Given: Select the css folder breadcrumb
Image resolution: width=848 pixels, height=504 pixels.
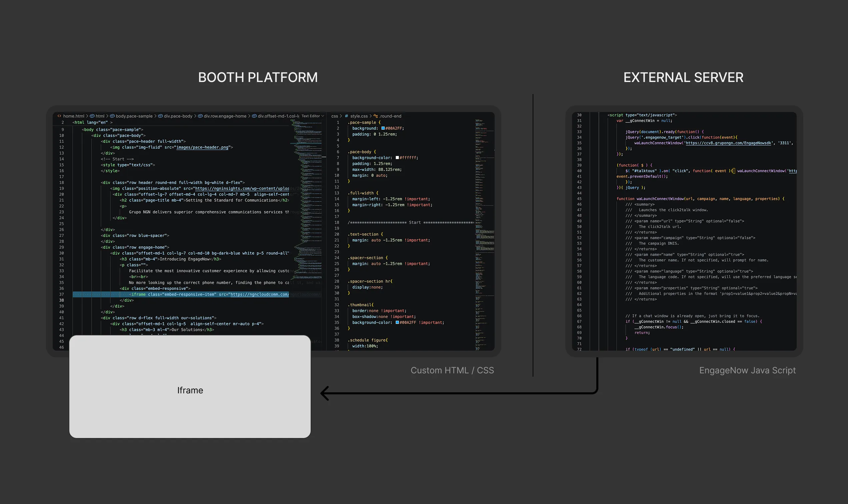Looking at the screenshot, I should coord(335,116).
